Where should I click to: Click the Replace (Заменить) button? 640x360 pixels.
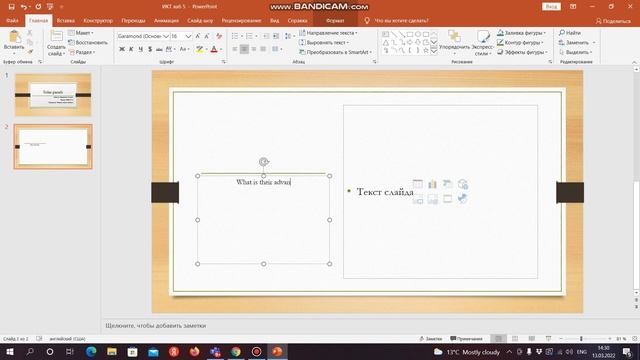577,42
